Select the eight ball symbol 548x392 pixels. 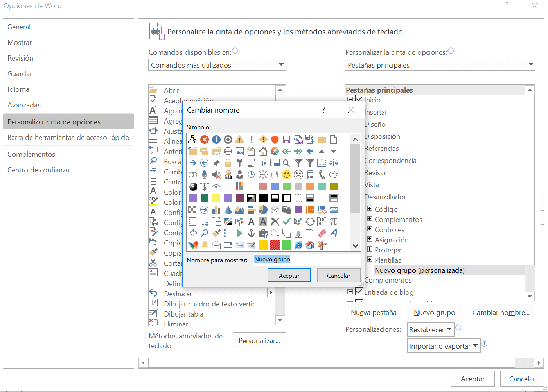(x=193, y=186)
